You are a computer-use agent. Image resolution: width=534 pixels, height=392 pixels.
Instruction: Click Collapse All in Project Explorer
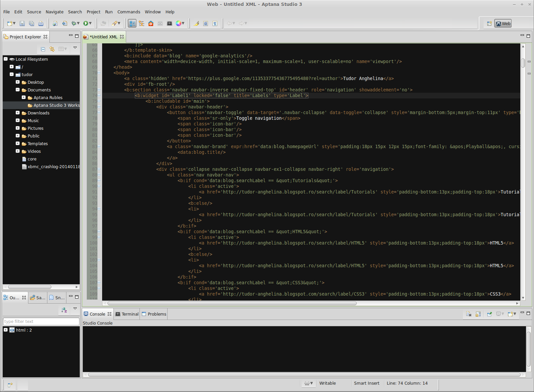pos(43,49)
